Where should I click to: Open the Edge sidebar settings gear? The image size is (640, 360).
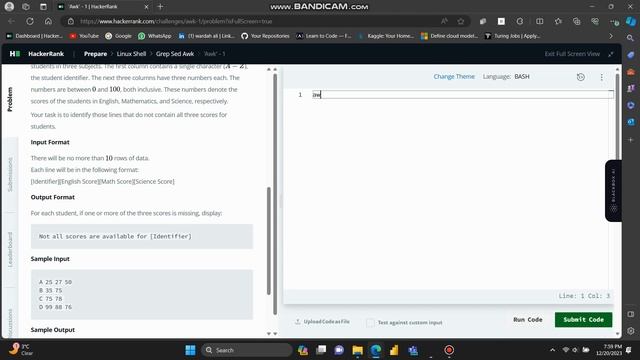(x=631, y=331)
